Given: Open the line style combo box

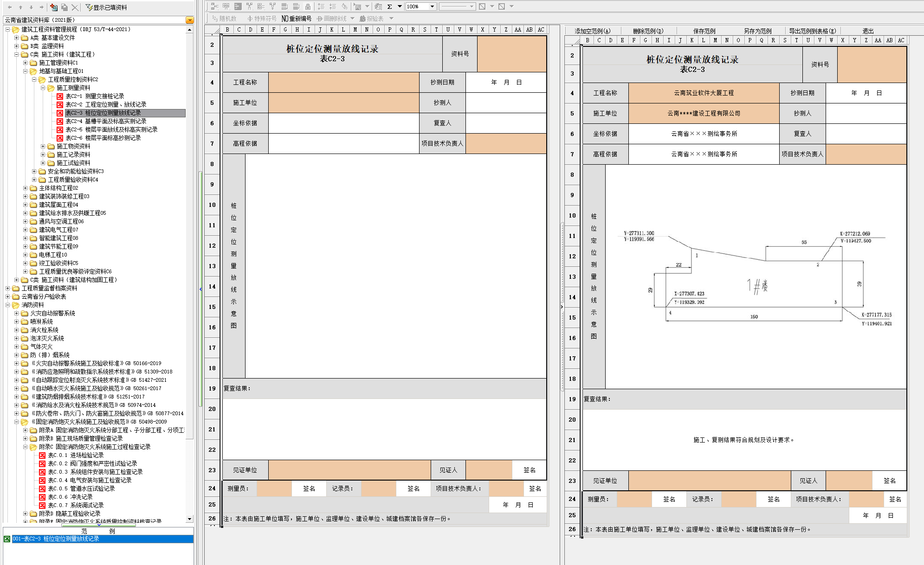Looking at the screenshot, I should 457,6.
